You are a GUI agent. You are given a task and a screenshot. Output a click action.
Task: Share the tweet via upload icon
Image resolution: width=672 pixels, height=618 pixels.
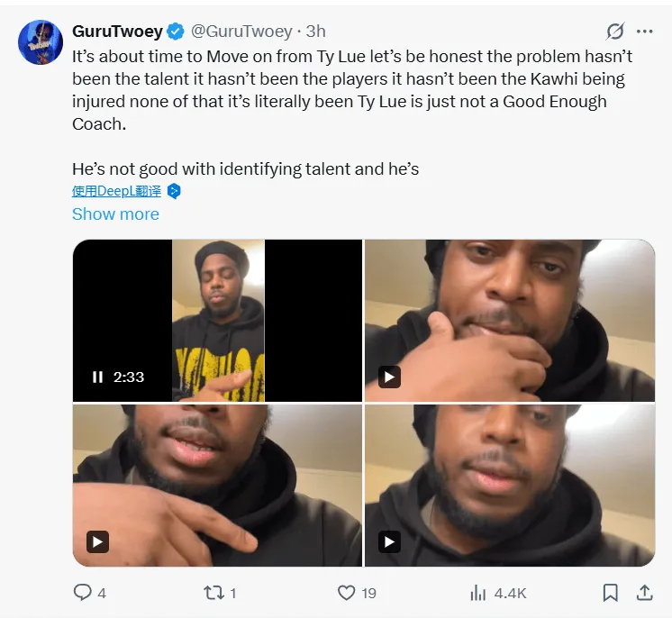[x=645, y=593]
